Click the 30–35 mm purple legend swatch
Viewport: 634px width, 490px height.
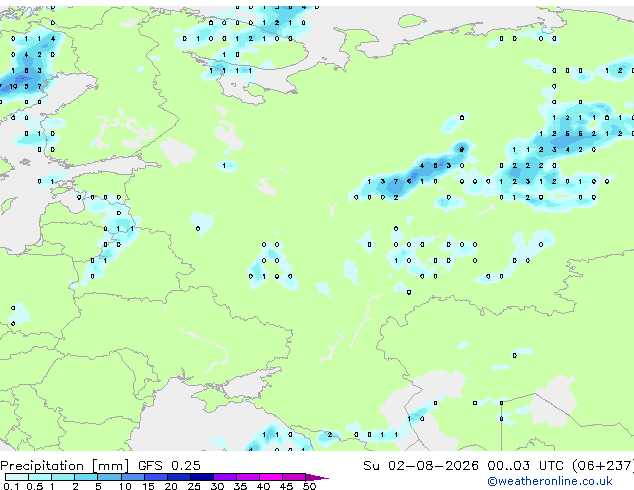pyautogui.click(x=224, y=477)
